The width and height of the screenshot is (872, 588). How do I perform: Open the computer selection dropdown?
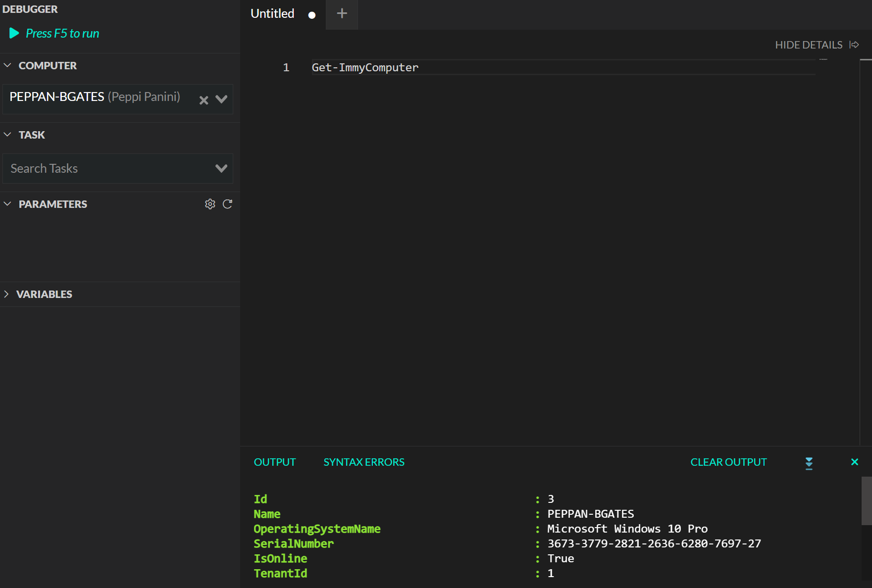[221, 99]
